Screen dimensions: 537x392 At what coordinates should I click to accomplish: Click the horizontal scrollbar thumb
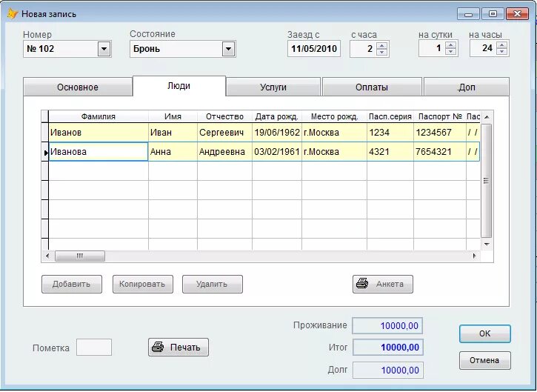pos(80,256)
